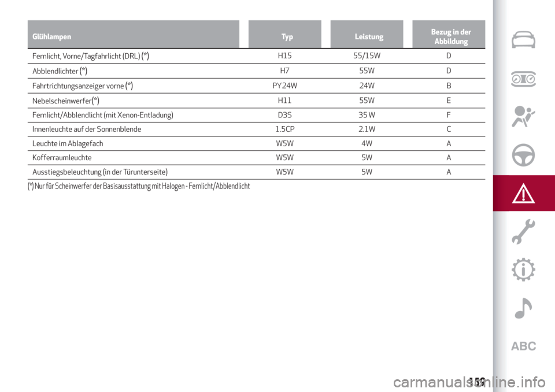Open the steering wheel driving section icon

[x=523, y=155]
